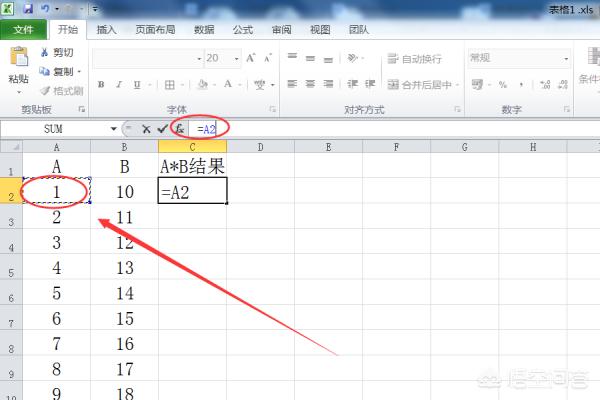Screen dimensions: 600x400
Task: Click the Save icon in quick access toolbar
Action: [28, 8]
